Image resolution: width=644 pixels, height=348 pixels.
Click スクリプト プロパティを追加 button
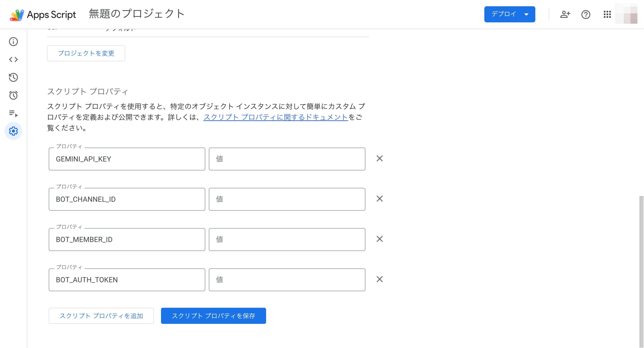(101, 316)
